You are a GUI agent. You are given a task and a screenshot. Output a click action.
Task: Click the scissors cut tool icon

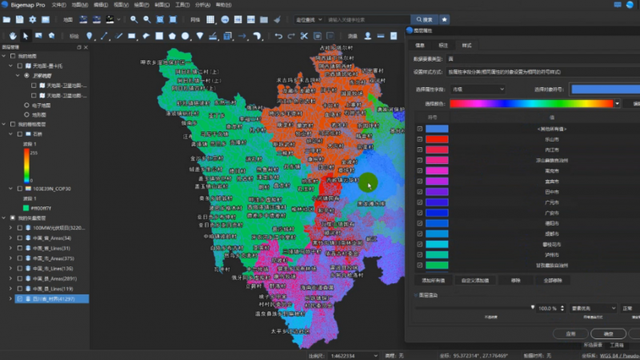(304, 36)
